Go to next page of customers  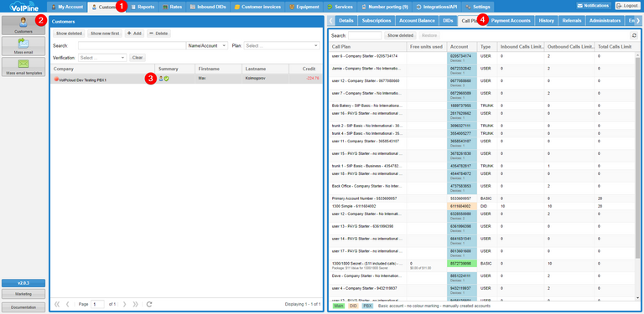pyautogui.click(x=124, y=304)
